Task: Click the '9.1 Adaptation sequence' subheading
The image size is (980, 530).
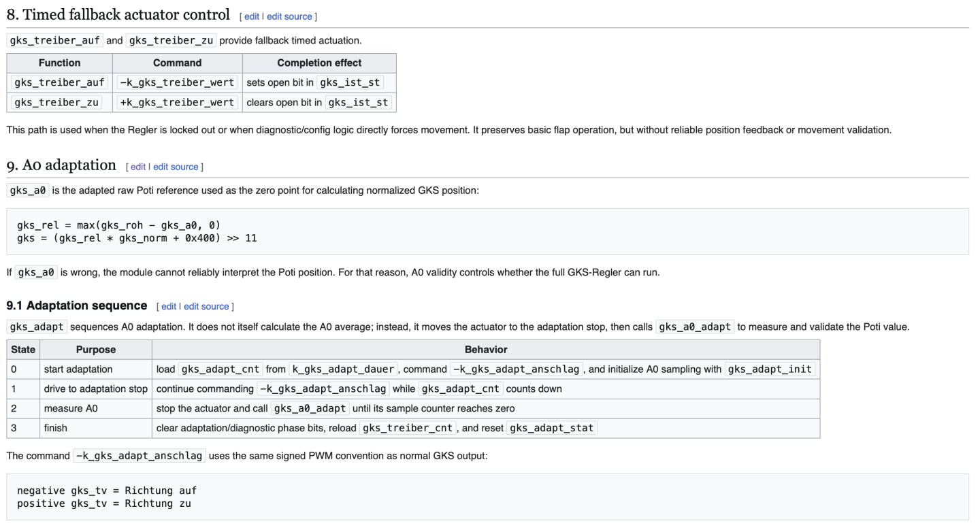Action: tap(77, 305)
